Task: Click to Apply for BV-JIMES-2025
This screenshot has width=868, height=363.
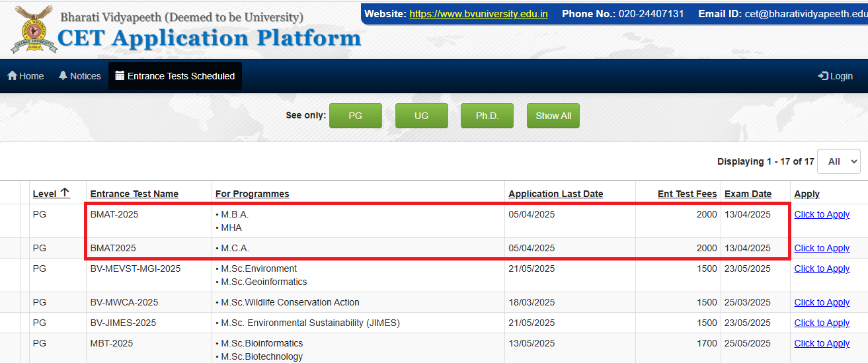Action: coord(822,323)
